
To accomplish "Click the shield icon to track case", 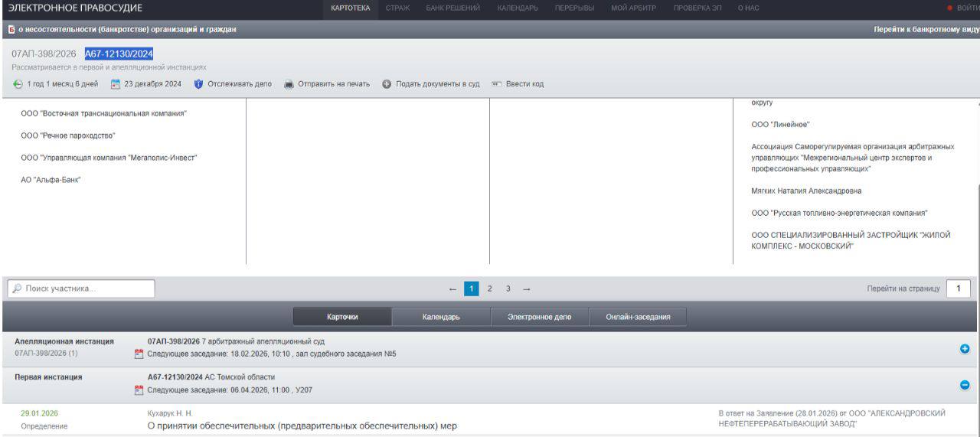I will pos(198,84).
